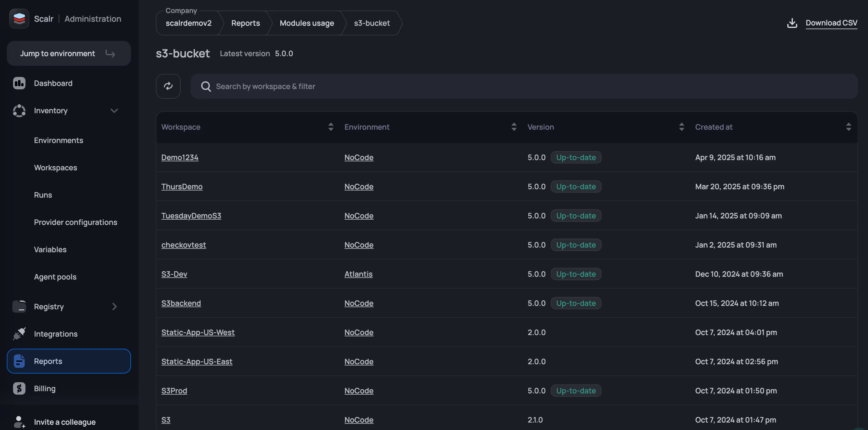The image size is (868, 430).
Task: Open the checkovtest workspace link
Action: (183, 245)
